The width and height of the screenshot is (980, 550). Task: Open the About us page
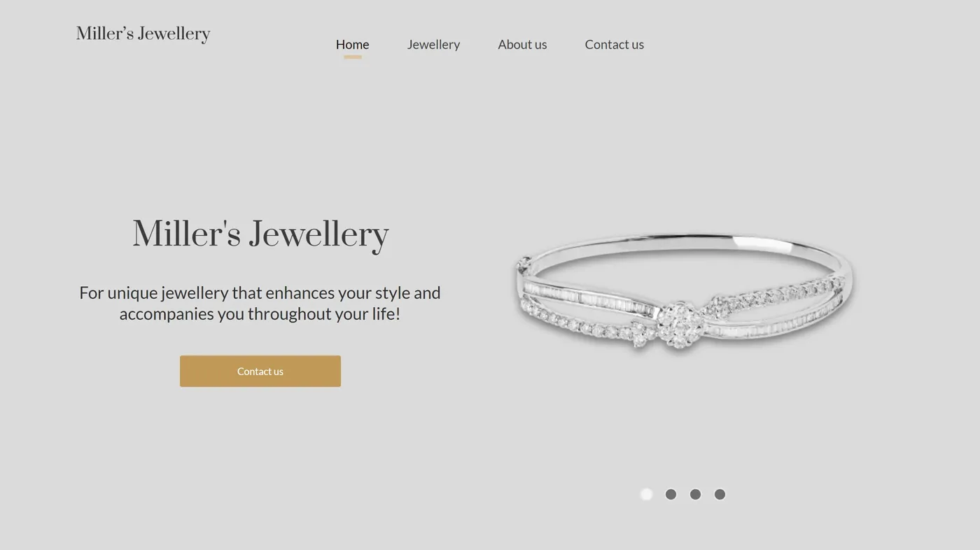[x=522, y=44]
